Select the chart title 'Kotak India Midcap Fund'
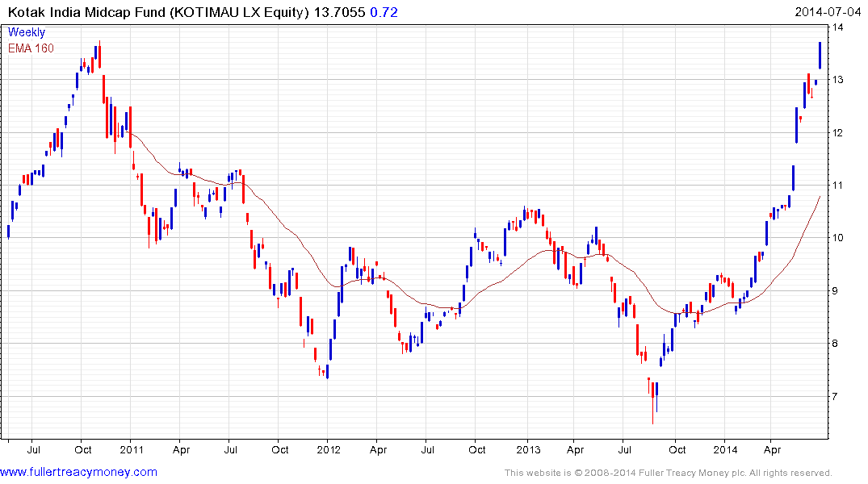 [86, 12]
